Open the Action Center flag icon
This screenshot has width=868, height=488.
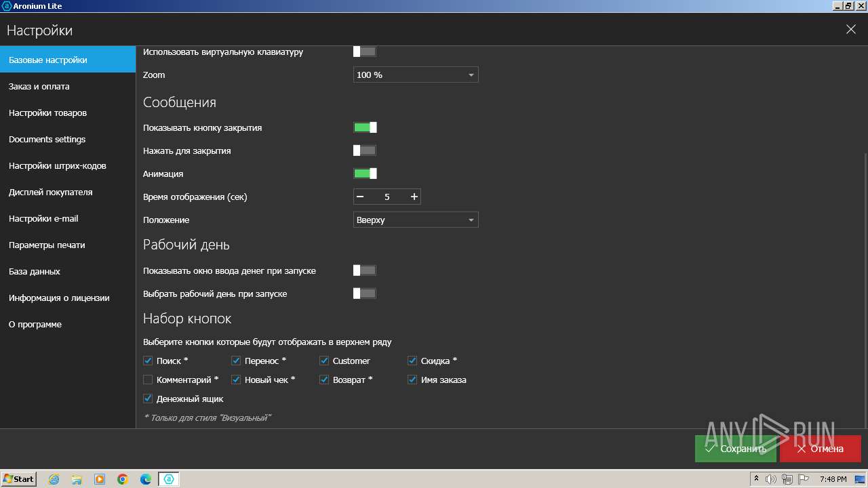pyautogui.click(x=803, y=479)
